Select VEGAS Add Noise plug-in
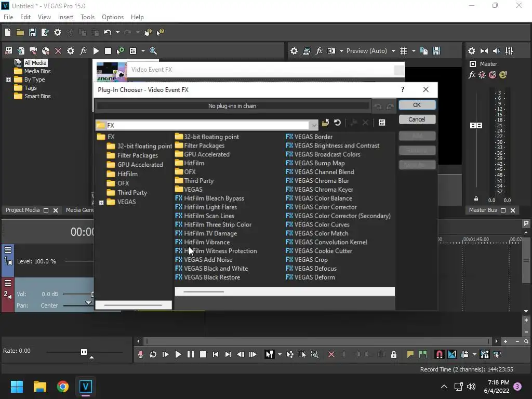 point(204,260)
